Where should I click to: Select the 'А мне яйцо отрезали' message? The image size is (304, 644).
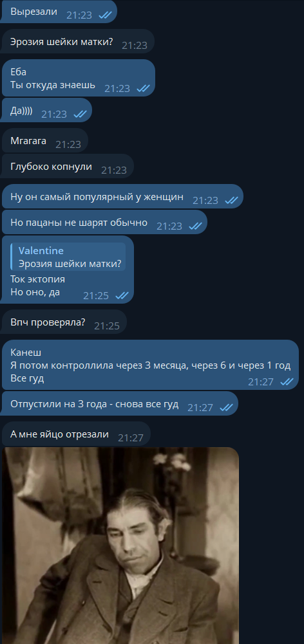[76, 434]
